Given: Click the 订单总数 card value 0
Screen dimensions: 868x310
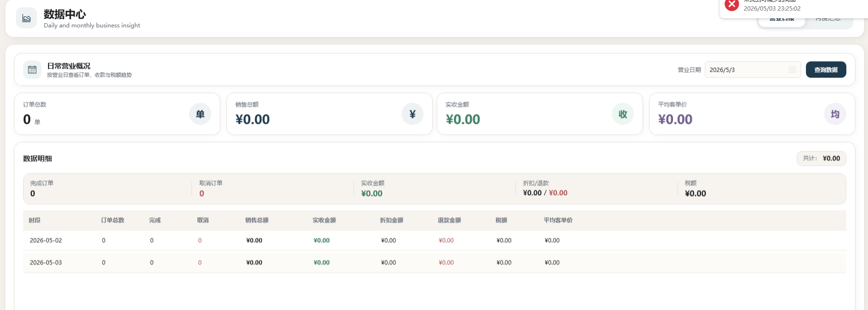Looking at the screenshot, I should tap(27, 119).
